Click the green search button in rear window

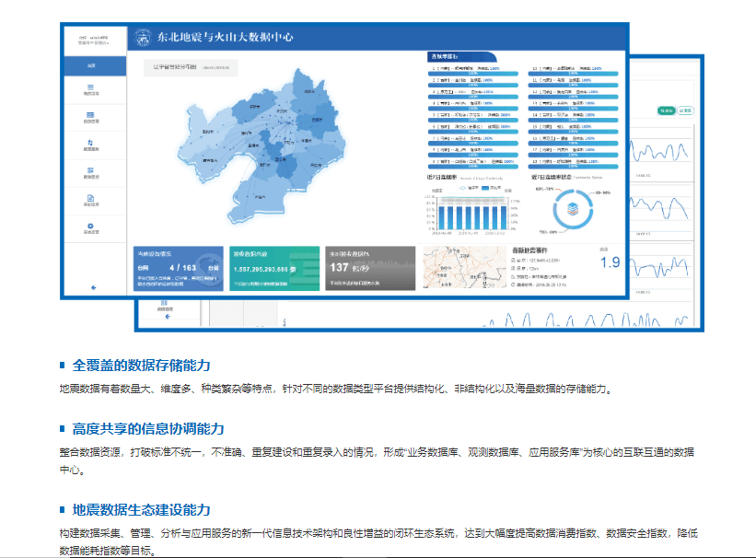coord(667,110)
